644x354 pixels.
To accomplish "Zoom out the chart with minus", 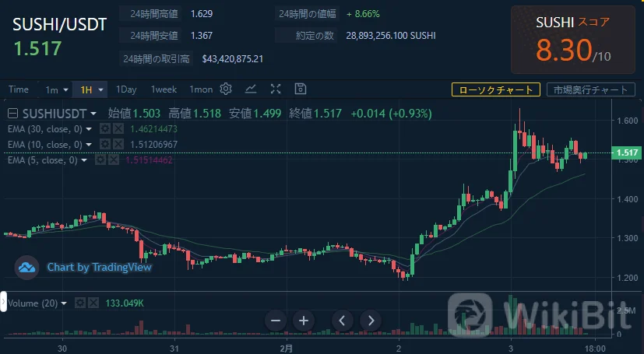I will pyautogui.click(x=276, y=321).
